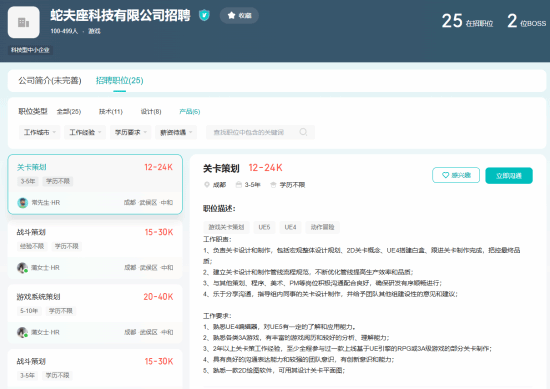Click the company logo placeholder icon

[24, 22]
